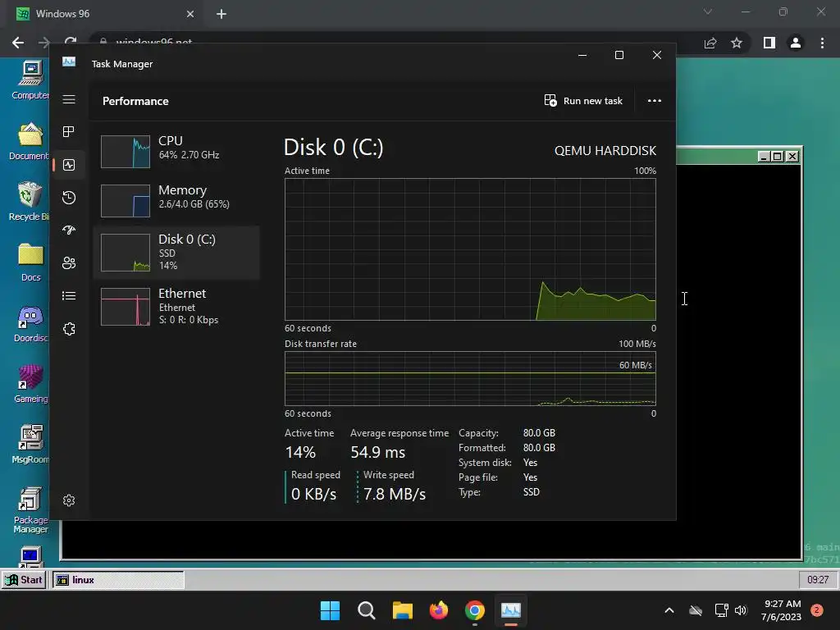Select the Performance page sidebar icon
This screenshot has width=840, height=630.
coord(69,165)
